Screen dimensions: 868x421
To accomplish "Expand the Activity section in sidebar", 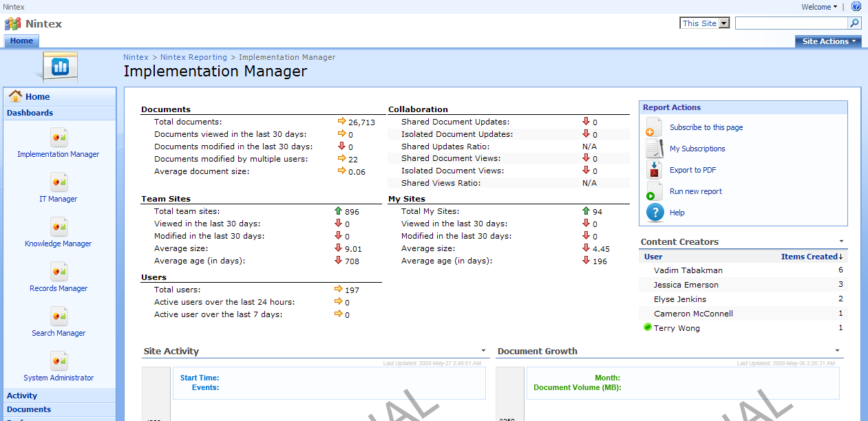I will coord(22,396).
